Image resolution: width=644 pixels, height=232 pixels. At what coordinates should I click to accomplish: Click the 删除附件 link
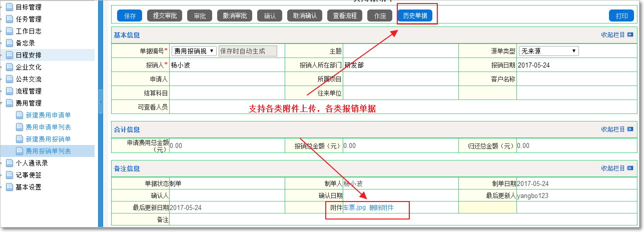[x=381, y=207]
